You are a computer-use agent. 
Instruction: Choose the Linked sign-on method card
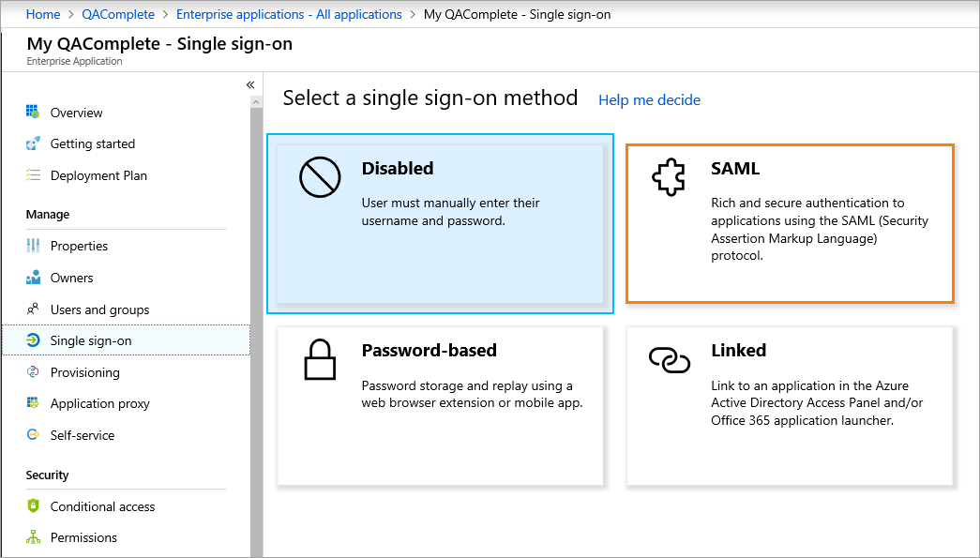pyautogui.click(x=790, y=405)
